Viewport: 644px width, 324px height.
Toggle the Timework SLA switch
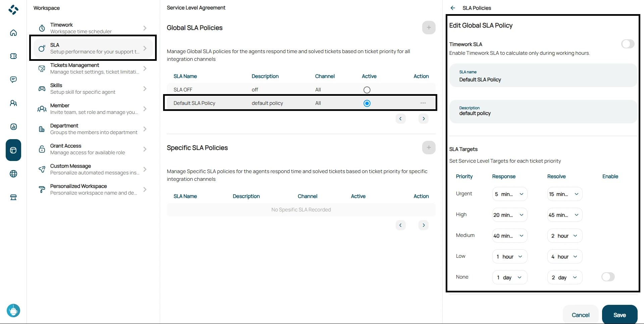(x=628, y=44)
